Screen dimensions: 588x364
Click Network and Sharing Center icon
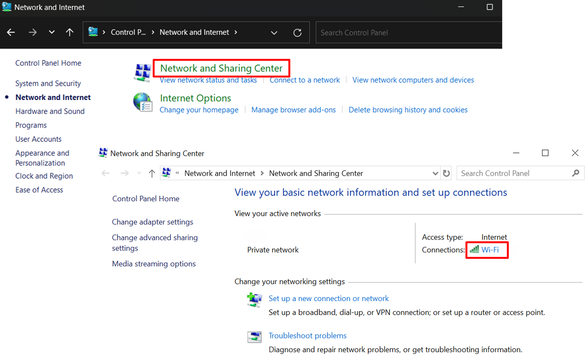click(x=142, y=73)
